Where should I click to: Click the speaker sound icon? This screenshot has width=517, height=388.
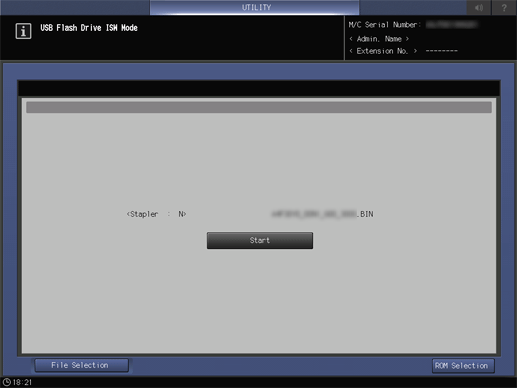(x=479, y=7)
